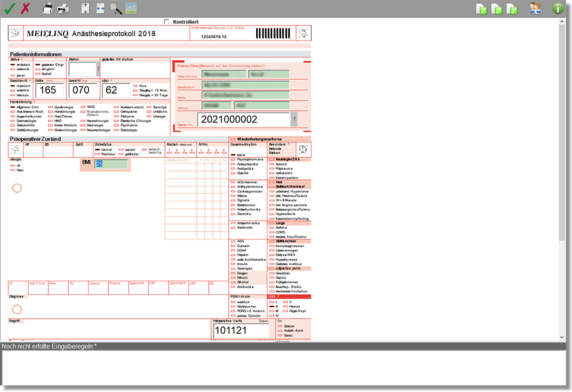Tick 'Asthma' under Lunge
Screen dimensions: 572x392
(272, 228)
